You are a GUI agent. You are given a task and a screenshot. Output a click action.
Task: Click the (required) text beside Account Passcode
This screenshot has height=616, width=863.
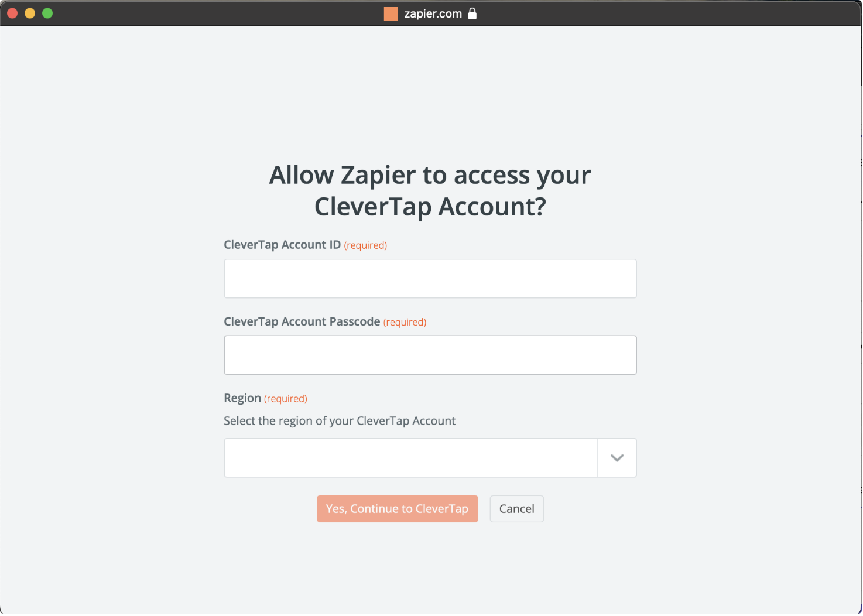tap(404, 321)
